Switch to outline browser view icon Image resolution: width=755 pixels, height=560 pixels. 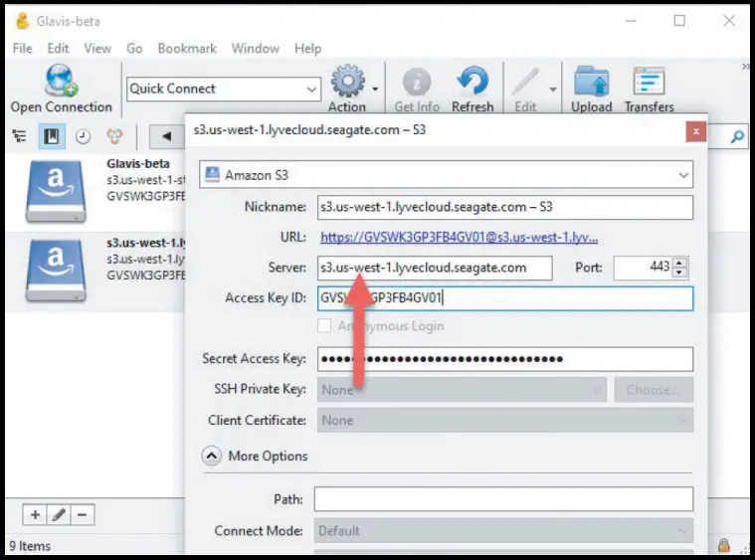tap(19, 136)
